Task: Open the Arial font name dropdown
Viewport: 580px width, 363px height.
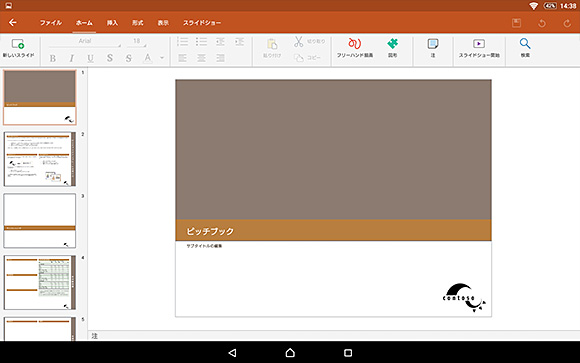Action: click(x=85, y=41)
